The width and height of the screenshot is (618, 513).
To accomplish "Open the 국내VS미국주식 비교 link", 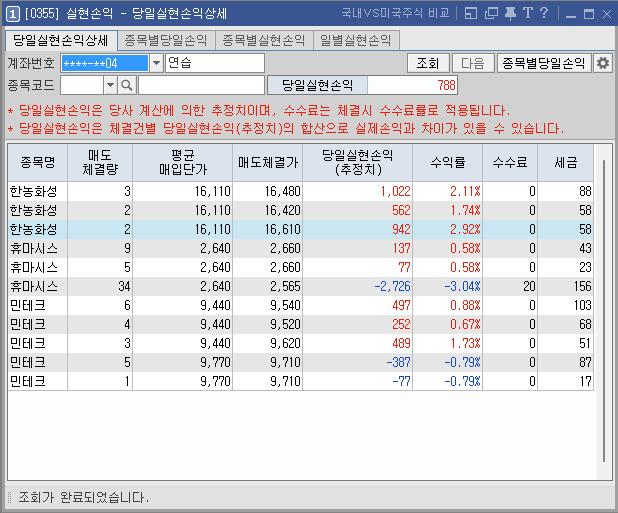I will [395, 13].
